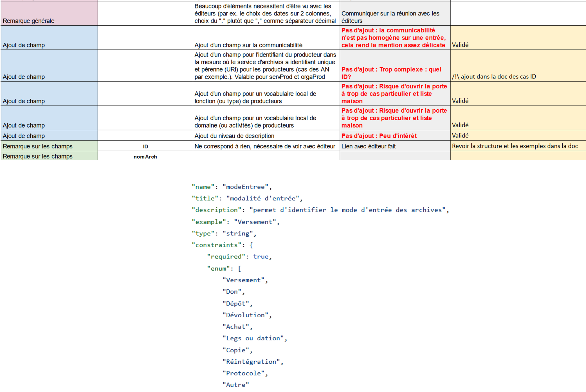Select the "title": "modalité d'entrée" line
This screenshot has height=392, width=586.
point(247,198)
